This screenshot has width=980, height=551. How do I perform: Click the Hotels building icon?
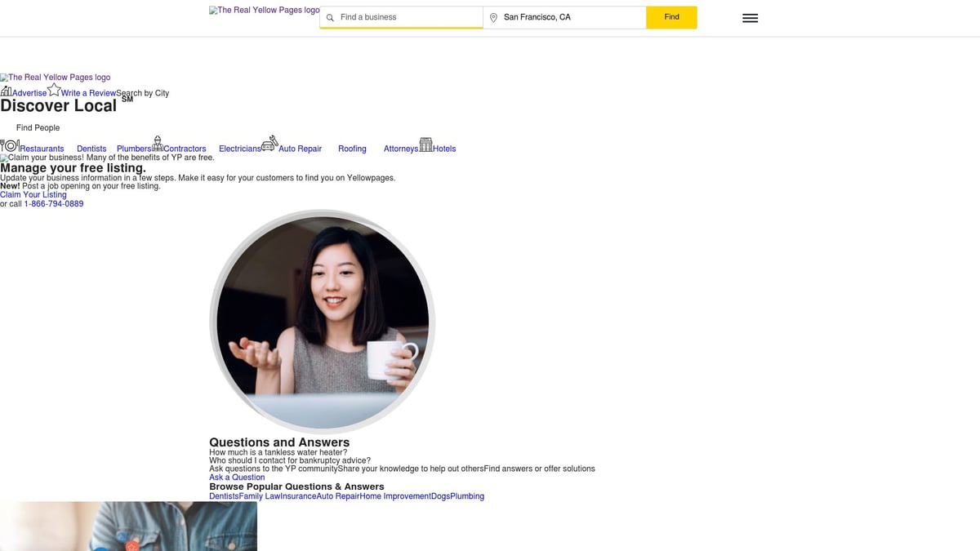click(x=425, y=144)
